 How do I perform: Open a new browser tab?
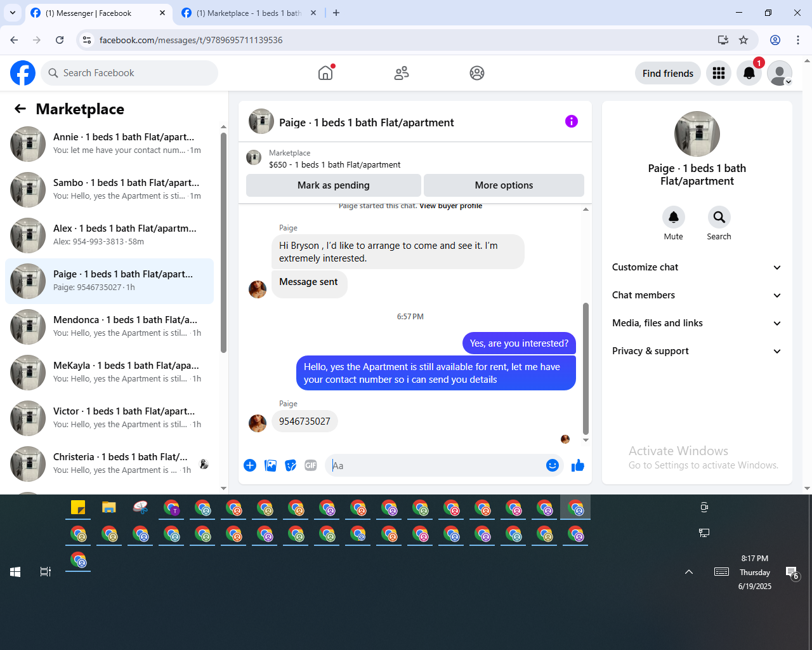(336, 13)
